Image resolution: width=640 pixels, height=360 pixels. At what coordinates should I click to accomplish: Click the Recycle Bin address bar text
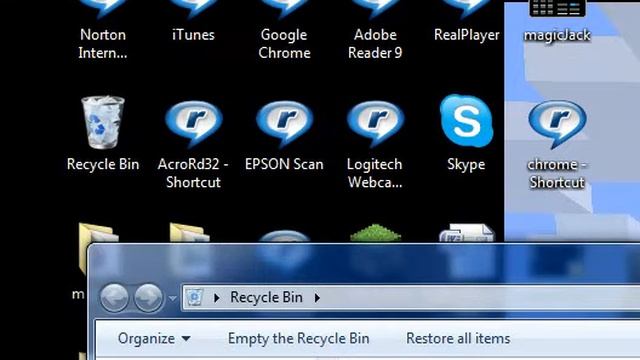pos(266,297)
